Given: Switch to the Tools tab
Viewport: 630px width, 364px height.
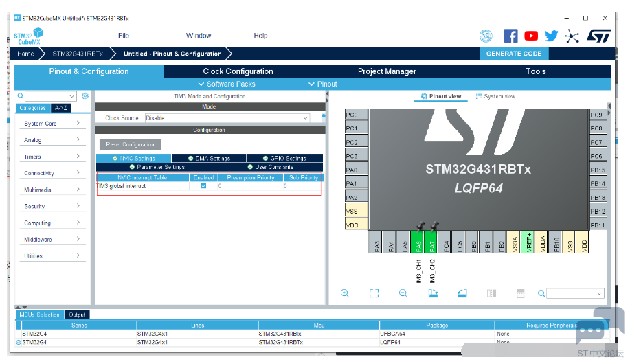Looking at the screenshot, I should 536,71.
